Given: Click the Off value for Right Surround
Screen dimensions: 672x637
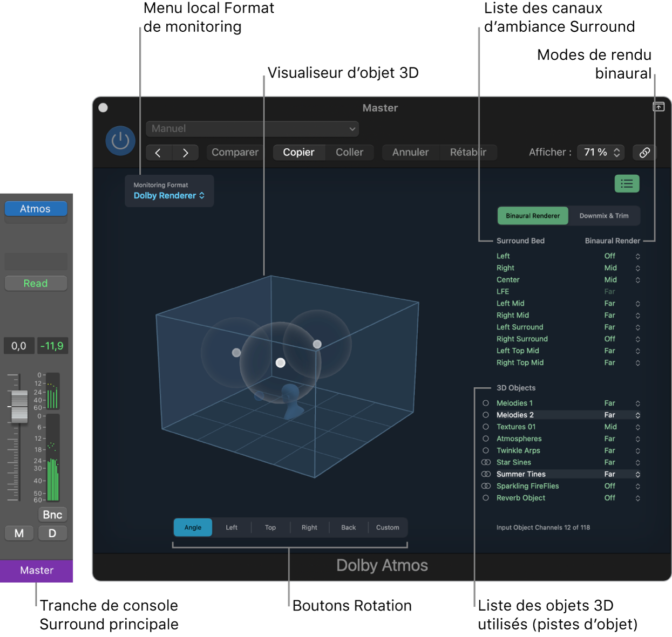Looking at the screenshot, I should pyautogui.click(x=610, y=339).
